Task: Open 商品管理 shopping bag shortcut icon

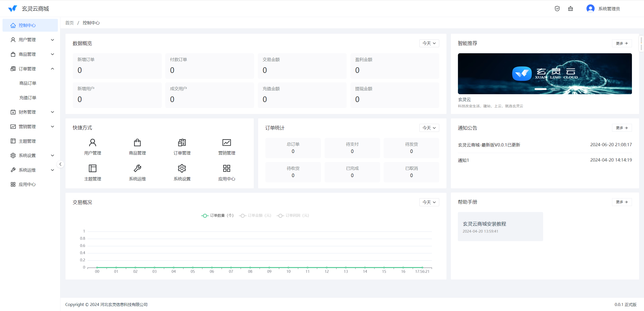Action: 137,143
